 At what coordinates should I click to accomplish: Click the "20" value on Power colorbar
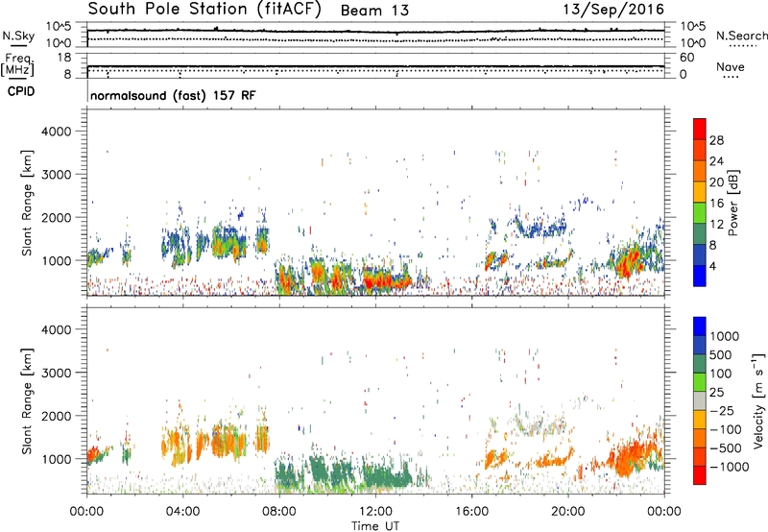[x=716, y=182]
